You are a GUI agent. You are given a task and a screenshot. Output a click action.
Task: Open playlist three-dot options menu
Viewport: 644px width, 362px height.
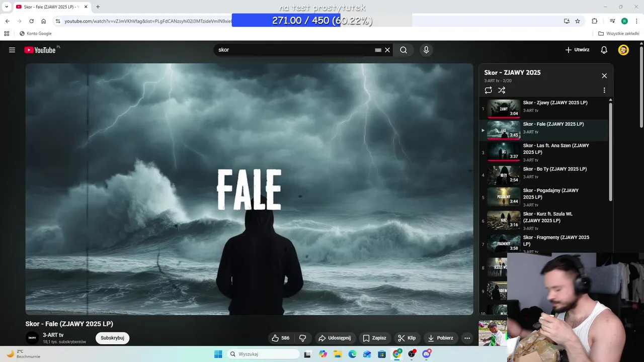pyautogui.click(x=604, y=90)
